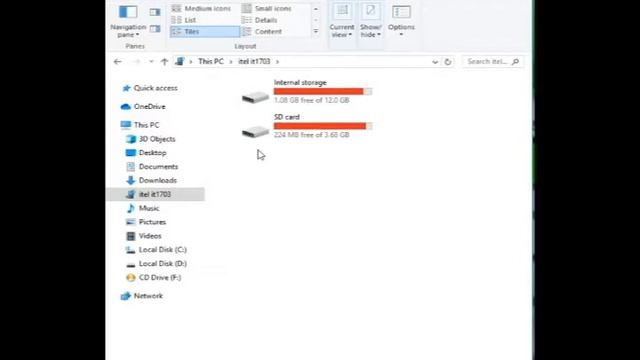Screen dimensions: 640x360
Task: Open the Navigation pane dropdown
Action: (128, 21)
